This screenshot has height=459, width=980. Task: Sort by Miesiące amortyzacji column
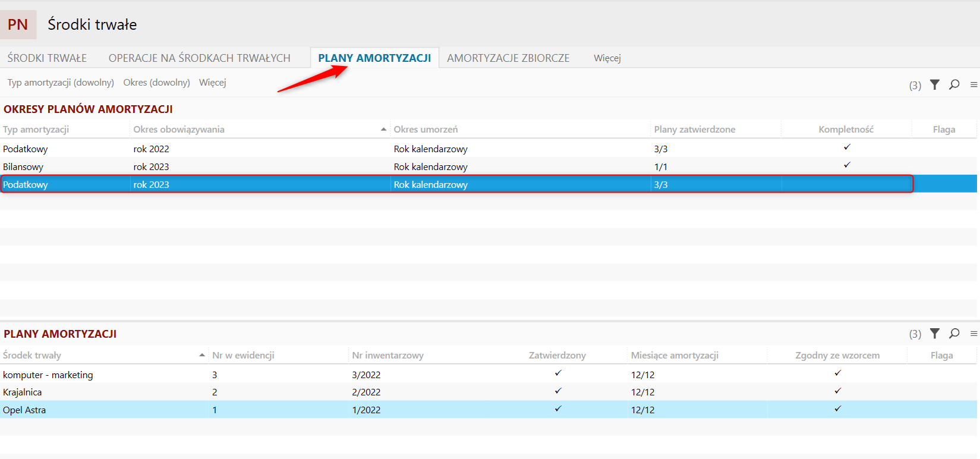point(675,355)
